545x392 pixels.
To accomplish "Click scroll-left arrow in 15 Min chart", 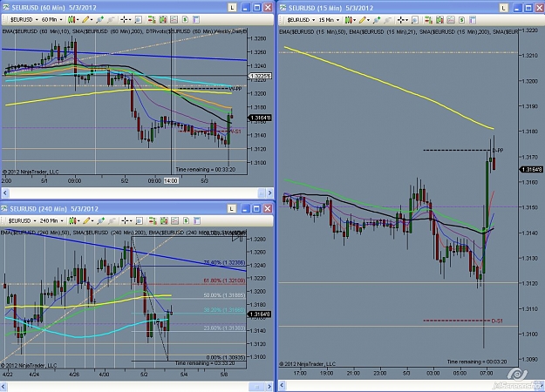I will [283, 385].
